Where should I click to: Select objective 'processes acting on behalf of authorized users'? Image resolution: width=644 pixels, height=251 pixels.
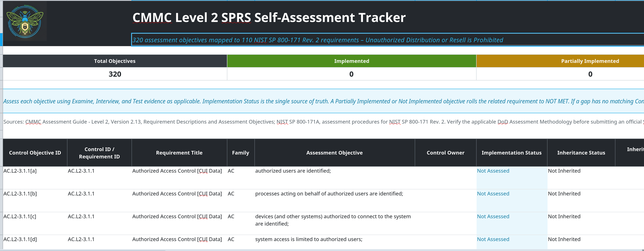click(335, 201)
